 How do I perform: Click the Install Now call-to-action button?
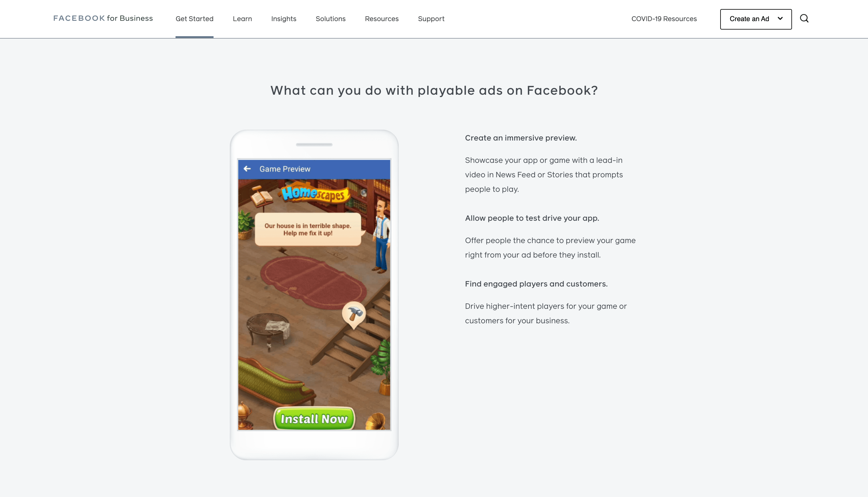(314, 418)
